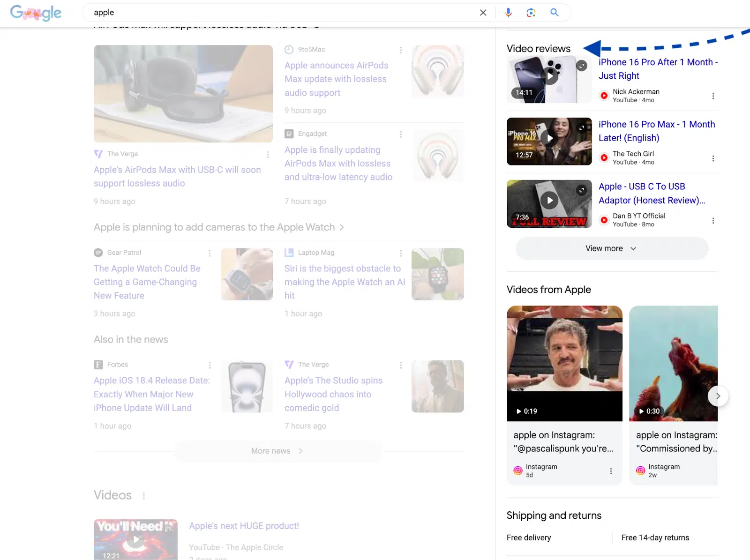Open 'Apple's The Studio spins Hollywood chaos' article
The width and height of the screenshot is (750, 560).
333,394
